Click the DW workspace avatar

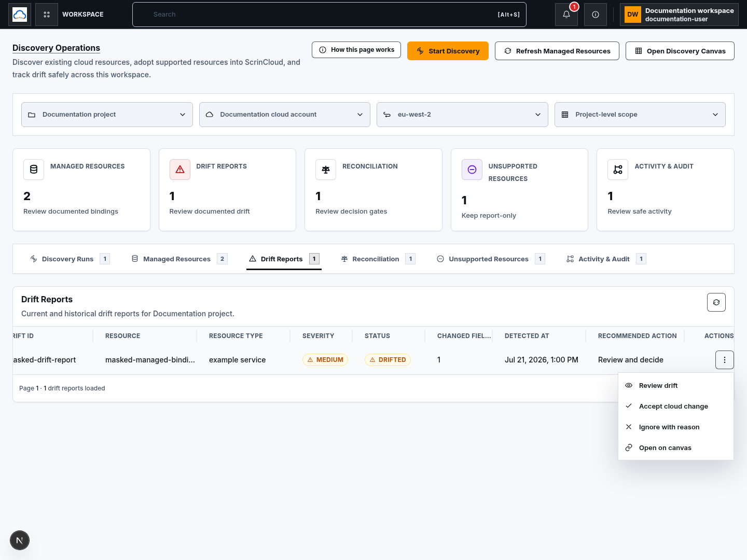633,15
